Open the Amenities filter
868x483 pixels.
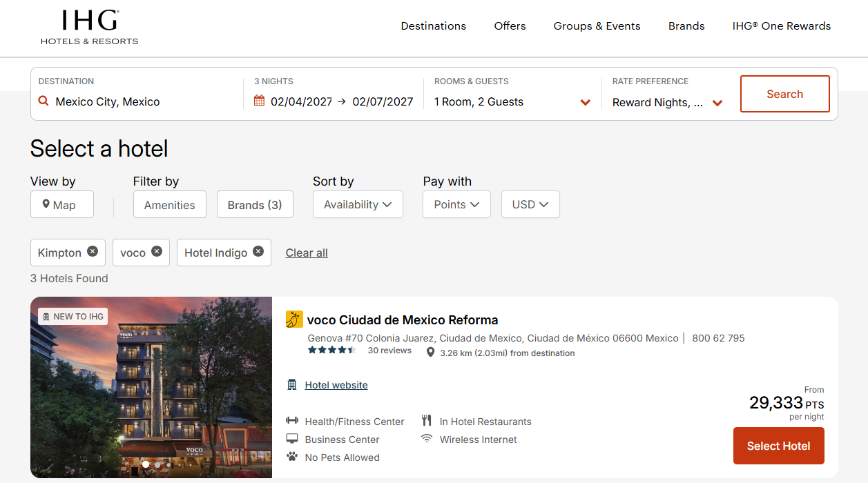point(170,205)
